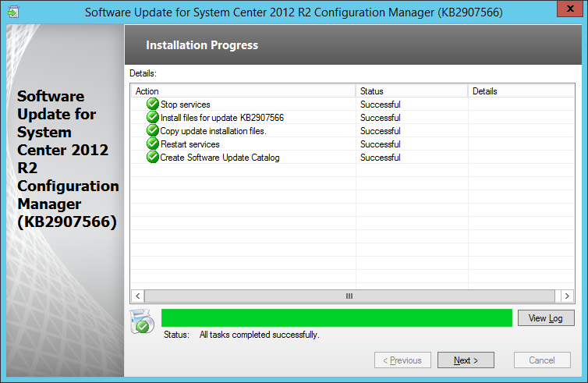Click the 'All tasks completed successfully.' status text
The width and height of the screenshot is (588, 383).
[260, 335]
